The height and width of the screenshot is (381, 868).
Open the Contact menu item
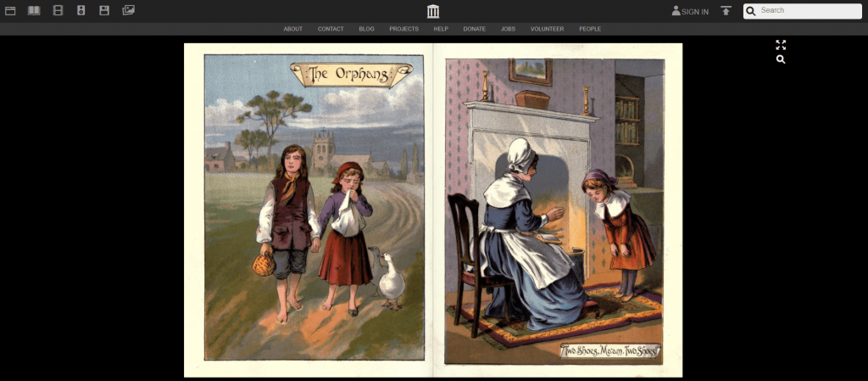331,29
